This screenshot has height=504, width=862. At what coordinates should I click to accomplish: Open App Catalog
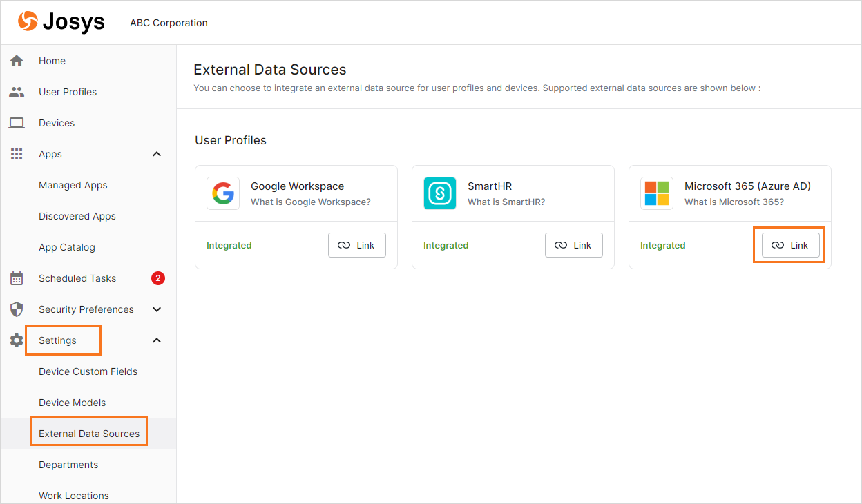[x=67, y=247]
